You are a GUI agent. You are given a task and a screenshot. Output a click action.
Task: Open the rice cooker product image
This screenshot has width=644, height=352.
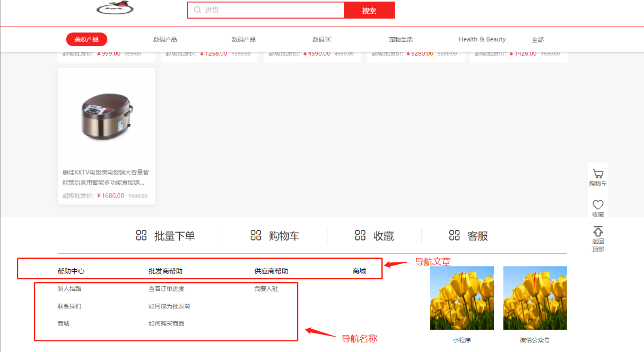pos(106,114)
